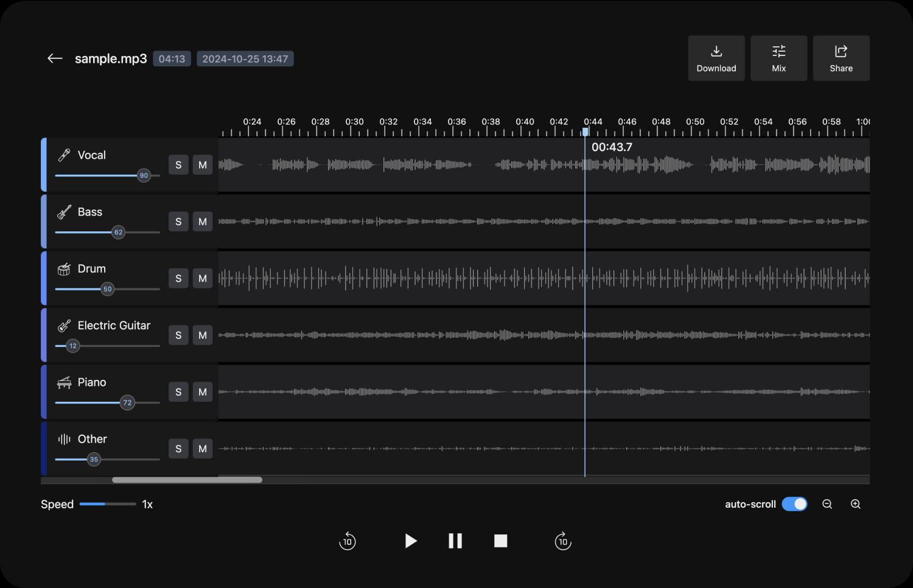Stop playback with the square icon
913x588 pixels.
tap(500, 541)
